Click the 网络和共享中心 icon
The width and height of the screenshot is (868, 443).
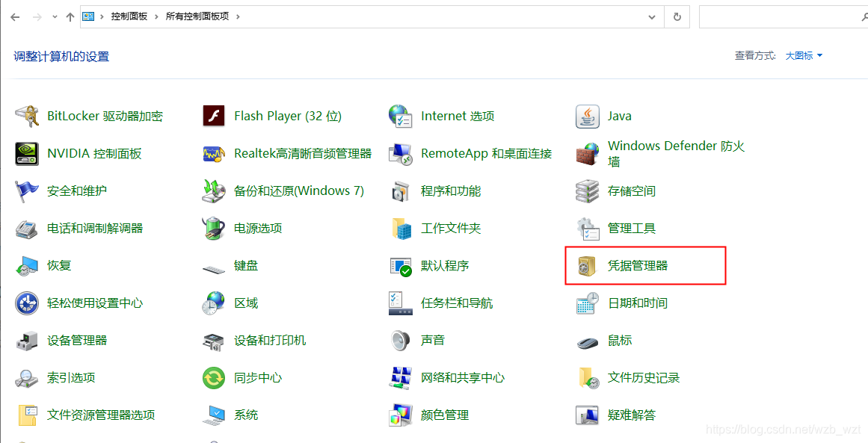[x=400, y=378]
